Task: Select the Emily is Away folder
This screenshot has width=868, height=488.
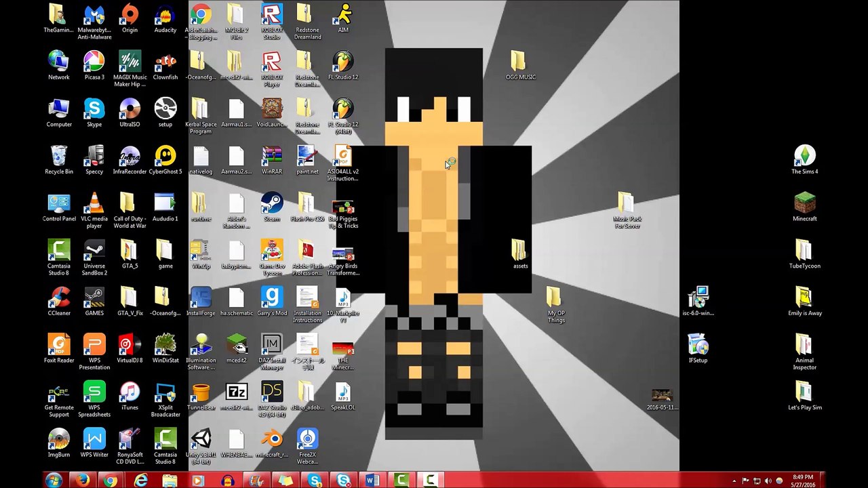Action: (805, 302)
